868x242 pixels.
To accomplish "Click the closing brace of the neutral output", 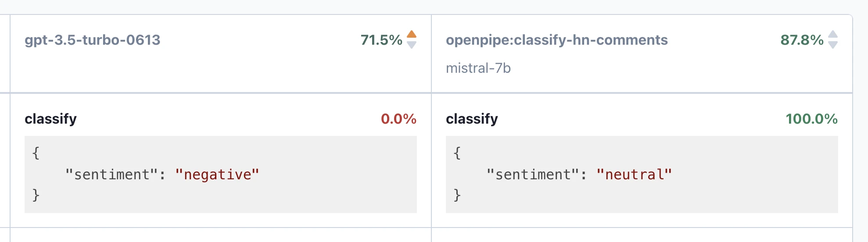I will click(457, 195).
